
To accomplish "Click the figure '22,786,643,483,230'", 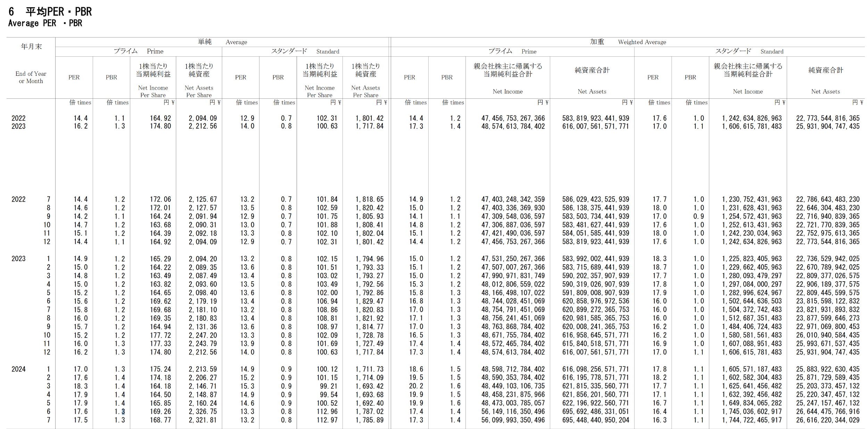I will [828, 199].
